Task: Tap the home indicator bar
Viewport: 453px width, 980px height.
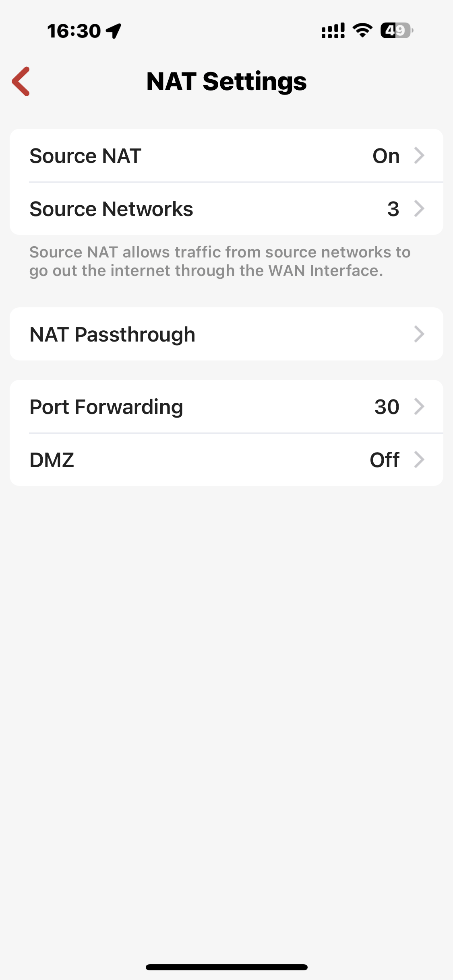Action: coord(226,967)
